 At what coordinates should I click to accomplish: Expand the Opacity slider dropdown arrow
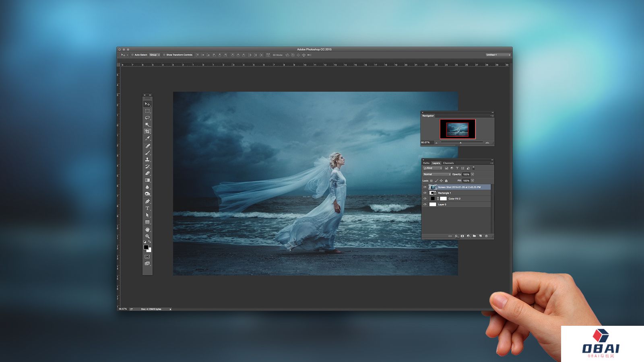tap(473, 174)
